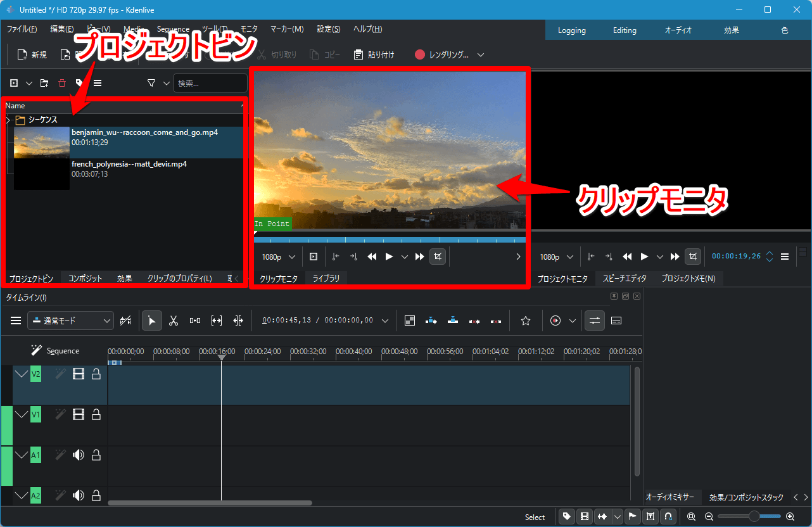Click the zoom-in magnifier in status bar
This screenshot has height=527, width=812.
coord(790,517)
